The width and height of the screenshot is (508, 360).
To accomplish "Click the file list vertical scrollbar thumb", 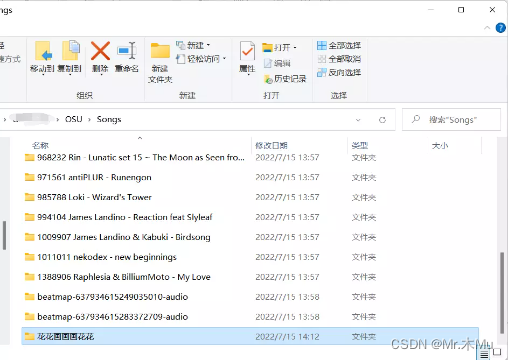I will 502,293.
